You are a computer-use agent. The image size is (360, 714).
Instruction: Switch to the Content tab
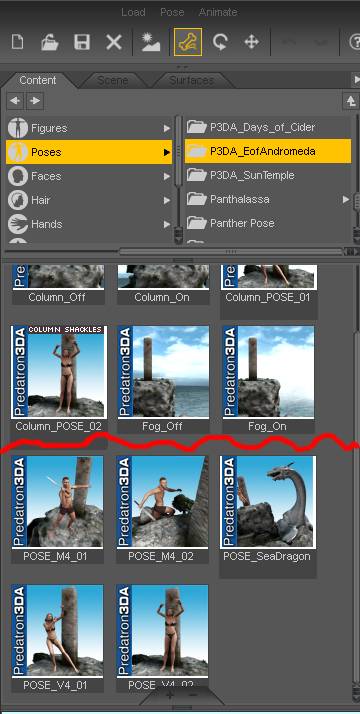tap(38, 80)
